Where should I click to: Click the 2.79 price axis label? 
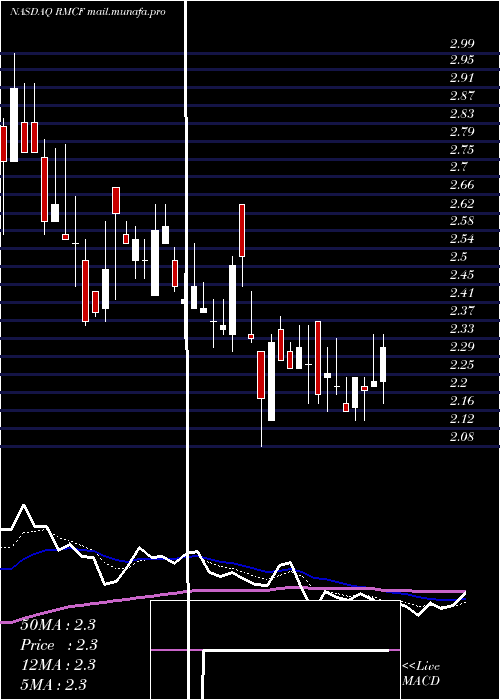[x=462, y=131]
